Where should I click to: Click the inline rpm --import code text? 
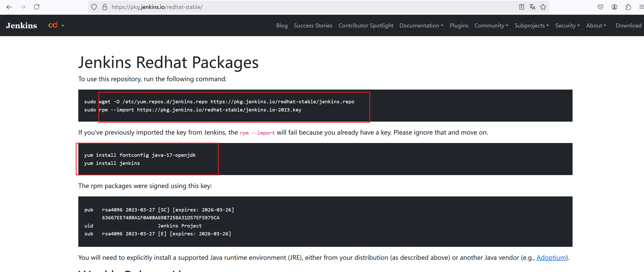tap(257, 133)
